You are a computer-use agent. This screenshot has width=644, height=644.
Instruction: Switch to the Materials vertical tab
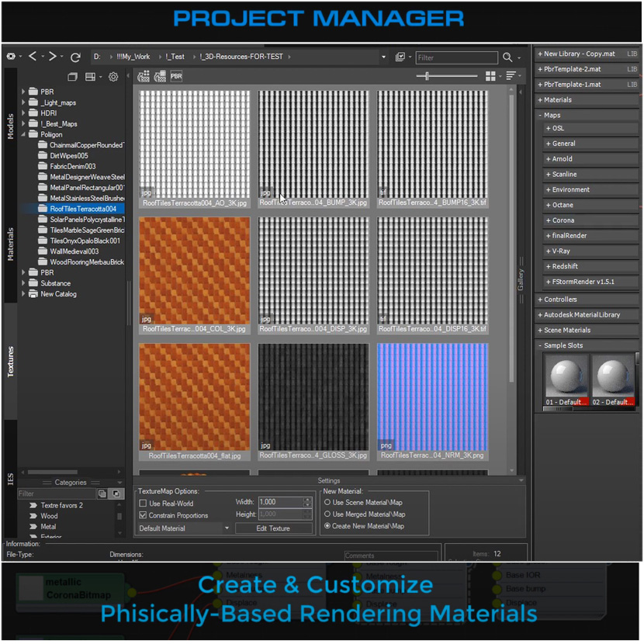pyautogui.click(x=10, y=244)
